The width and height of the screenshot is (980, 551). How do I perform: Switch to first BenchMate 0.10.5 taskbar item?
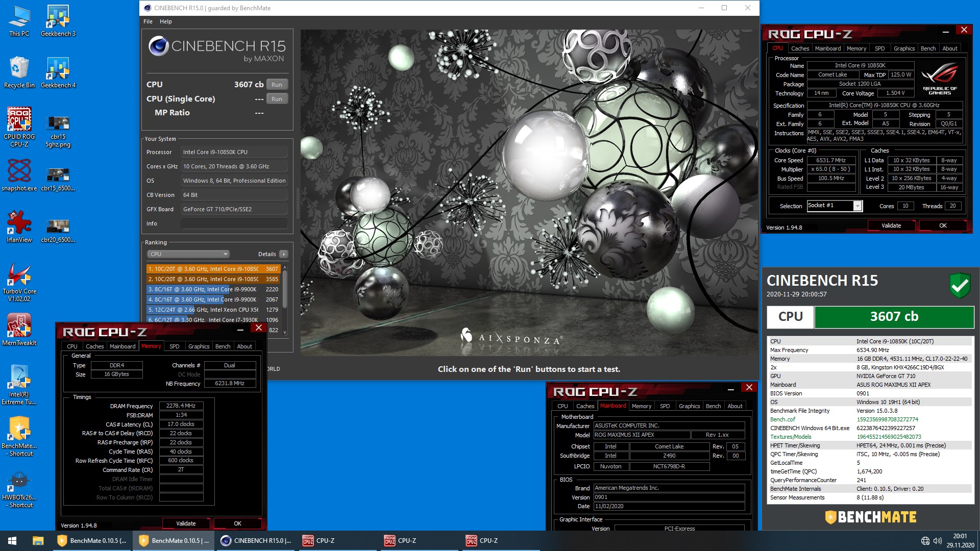point(92,541)
